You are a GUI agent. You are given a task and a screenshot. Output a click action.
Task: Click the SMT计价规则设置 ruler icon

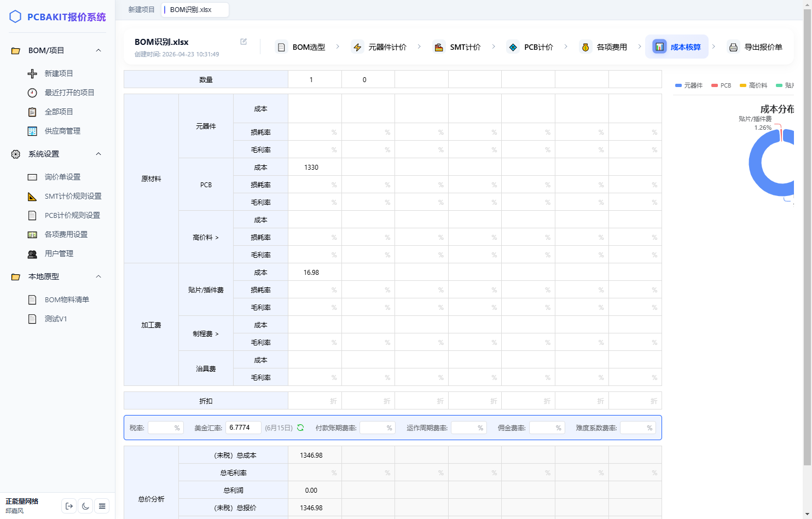(32, 196)
